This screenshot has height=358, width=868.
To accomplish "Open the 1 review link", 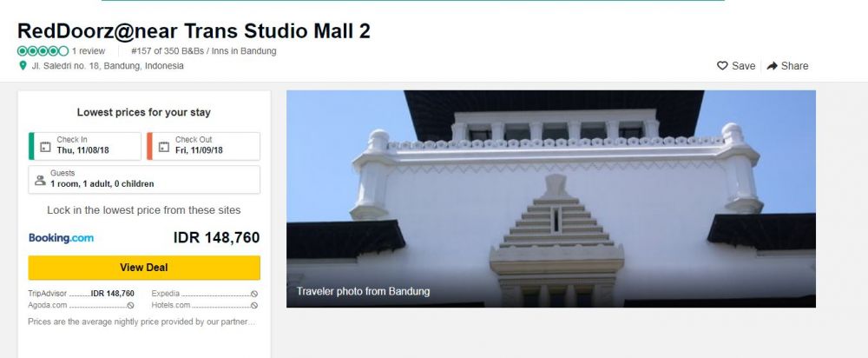I will point(89,51).
